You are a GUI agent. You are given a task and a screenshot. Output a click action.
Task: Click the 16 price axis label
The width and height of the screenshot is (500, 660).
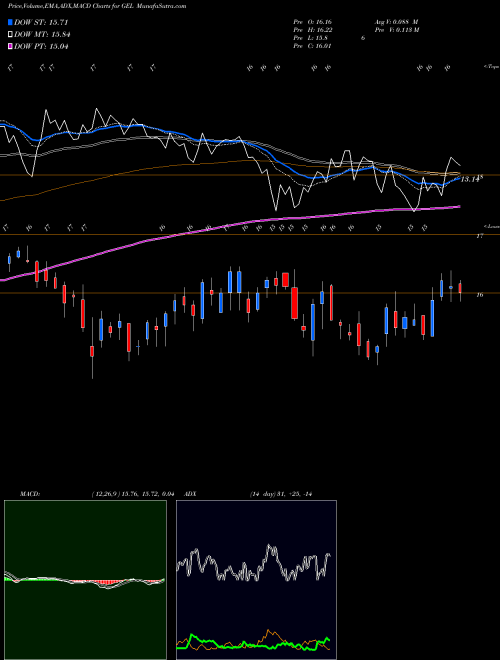[479, 295]
